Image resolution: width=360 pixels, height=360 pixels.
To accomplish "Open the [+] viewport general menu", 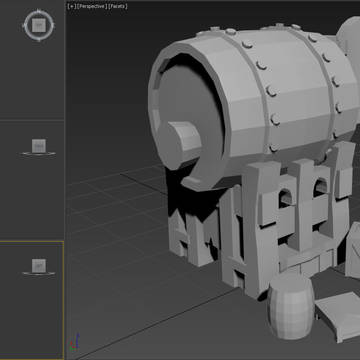I will point(71,6).
